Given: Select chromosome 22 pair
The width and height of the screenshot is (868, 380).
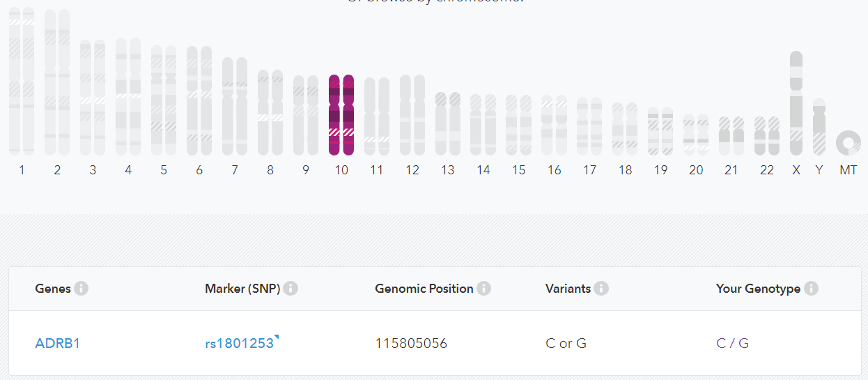Looking at the screenshot, I should [767, 136].
